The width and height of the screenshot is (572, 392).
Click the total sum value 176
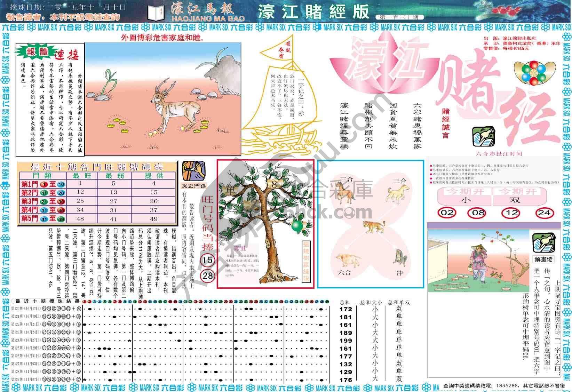click(x=346, y=380)
